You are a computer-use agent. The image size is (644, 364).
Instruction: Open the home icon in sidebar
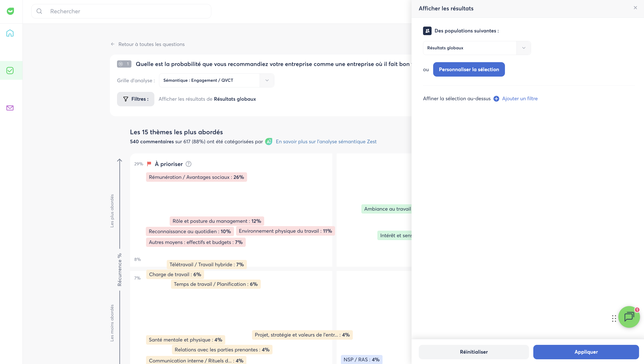pyautogui.click(x=10, y=33)
